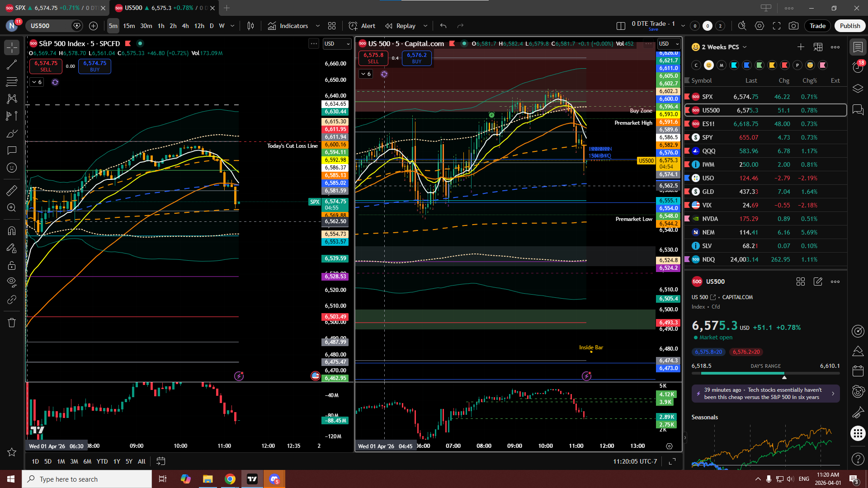Viewport: 868px width, 488px height.
Task: Click the Trade button
Action: [x=817, y=26]
